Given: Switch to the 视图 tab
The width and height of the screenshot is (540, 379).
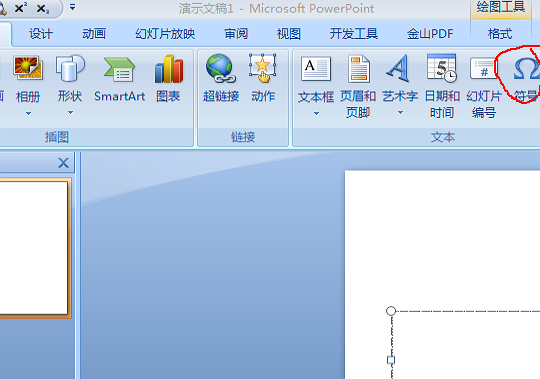Looking at the screenshot, I should point(289,34).
